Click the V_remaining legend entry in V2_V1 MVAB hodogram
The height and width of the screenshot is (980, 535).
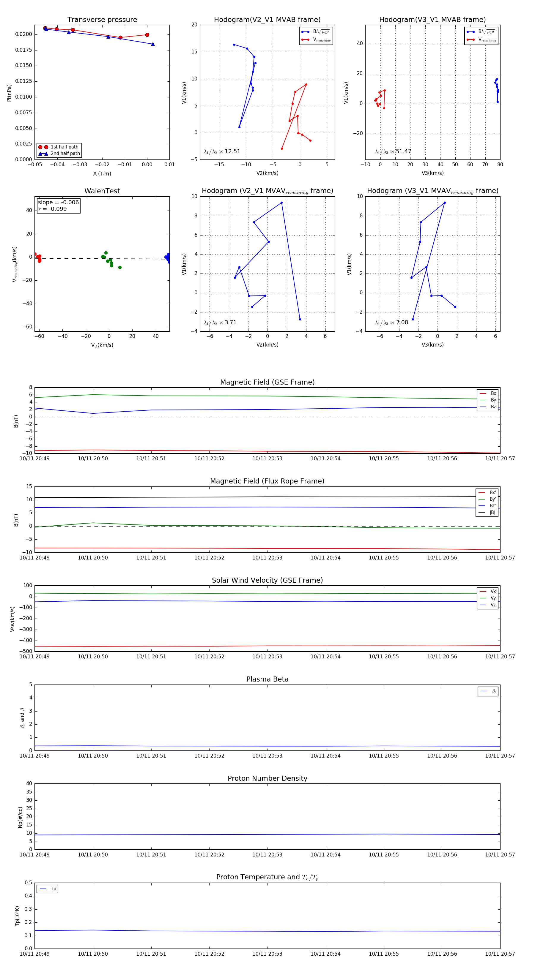(x=316, y=39)
